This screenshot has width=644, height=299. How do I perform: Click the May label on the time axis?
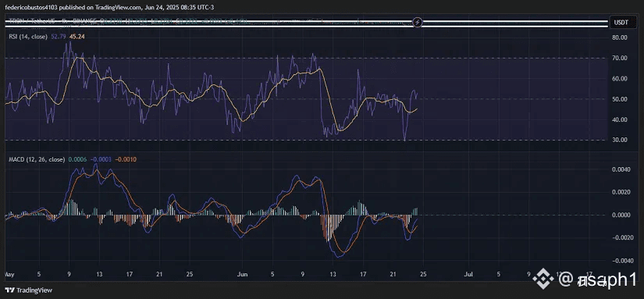tap(9, 273)
